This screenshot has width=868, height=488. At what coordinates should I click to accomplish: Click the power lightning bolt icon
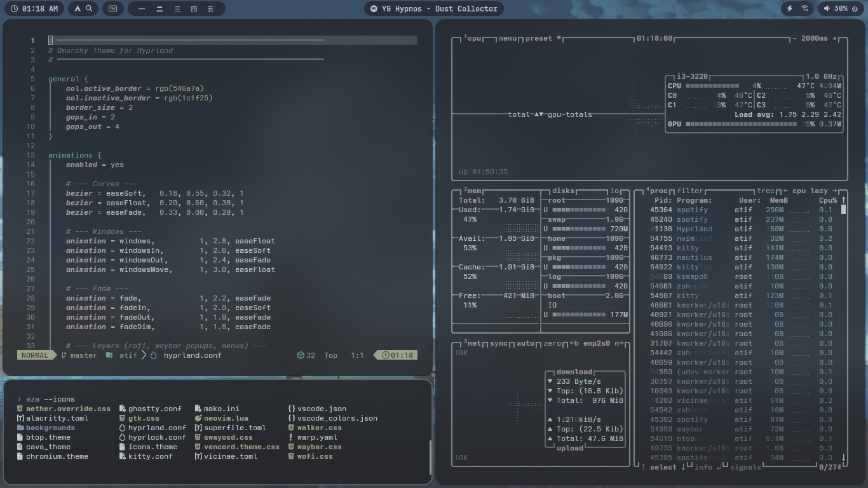790,9
